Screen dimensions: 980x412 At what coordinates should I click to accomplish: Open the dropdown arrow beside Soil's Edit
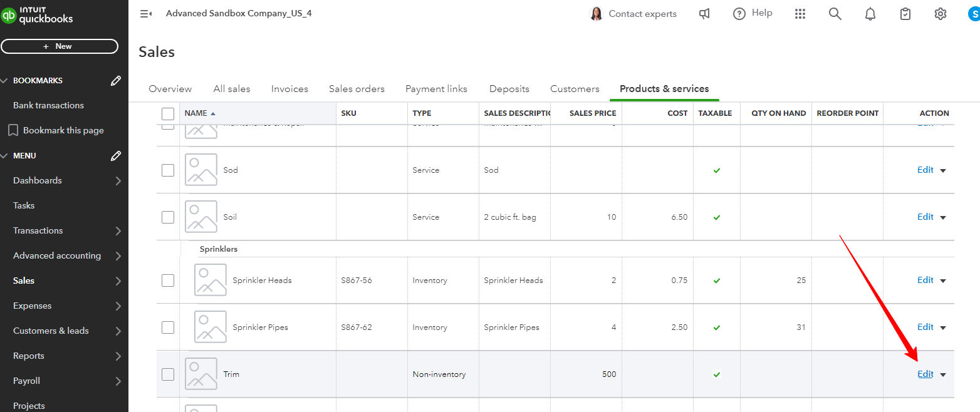tap(943, 218)
